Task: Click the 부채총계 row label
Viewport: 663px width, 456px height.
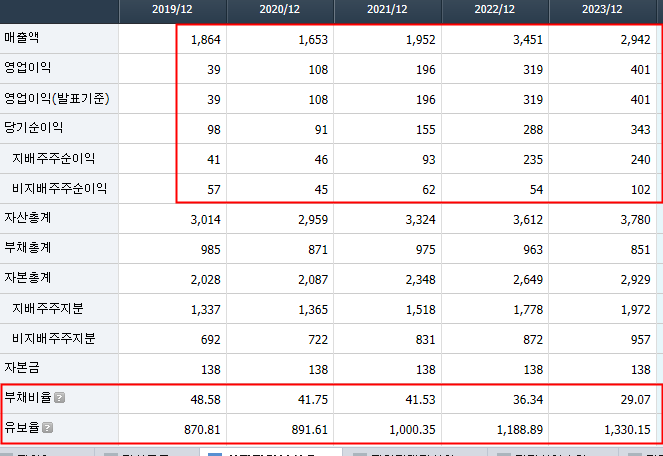Action: coord(27,248)
